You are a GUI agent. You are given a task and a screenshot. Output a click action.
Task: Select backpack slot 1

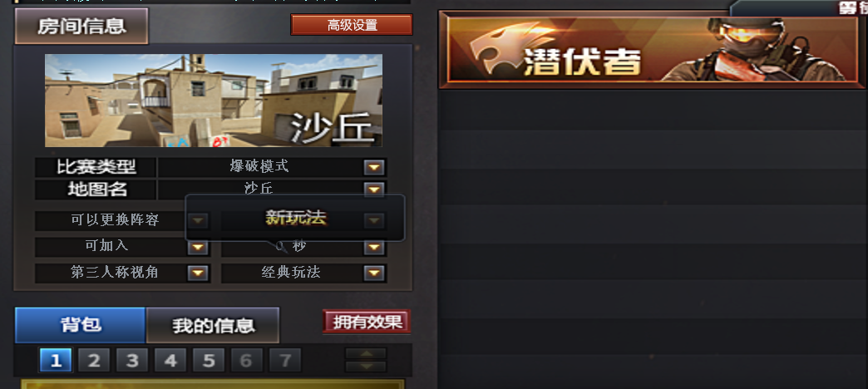tap(56, 361)
